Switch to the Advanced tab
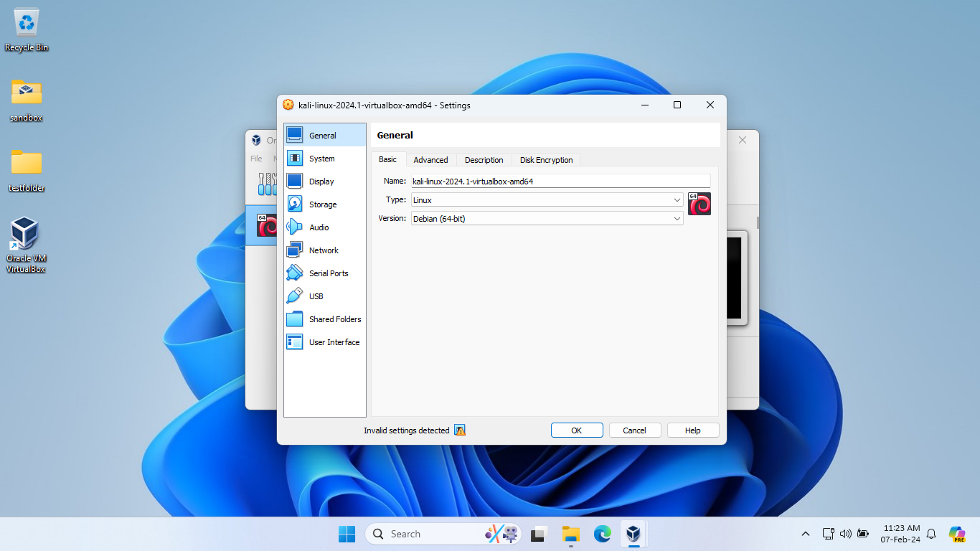Screen dimensions: 980x551 tap(430, 160)
